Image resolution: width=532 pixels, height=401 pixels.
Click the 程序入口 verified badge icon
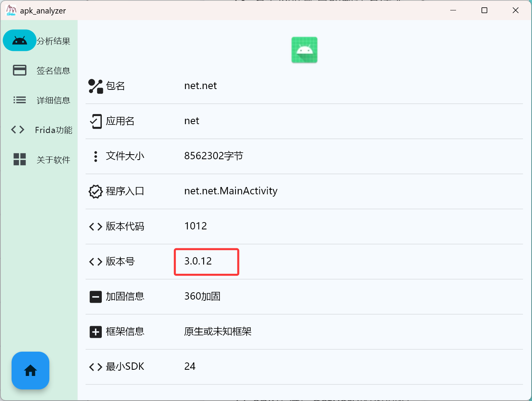(96, 192)
